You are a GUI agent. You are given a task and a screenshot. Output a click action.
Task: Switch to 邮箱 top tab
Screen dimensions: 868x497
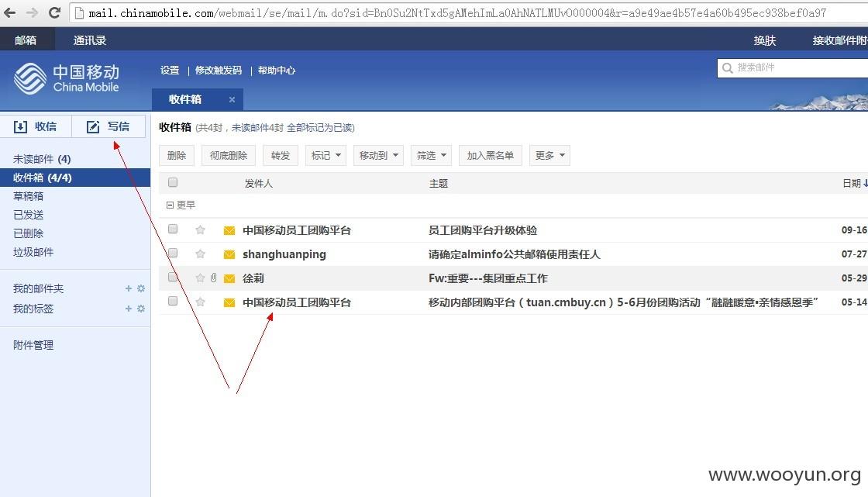click(x=26, y=40)
